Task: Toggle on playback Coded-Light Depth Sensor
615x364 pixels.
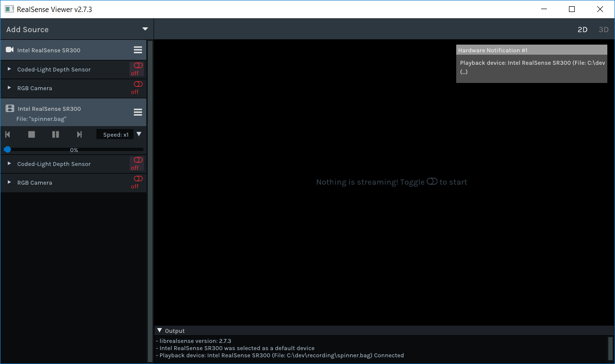Action: pos(138,160)
